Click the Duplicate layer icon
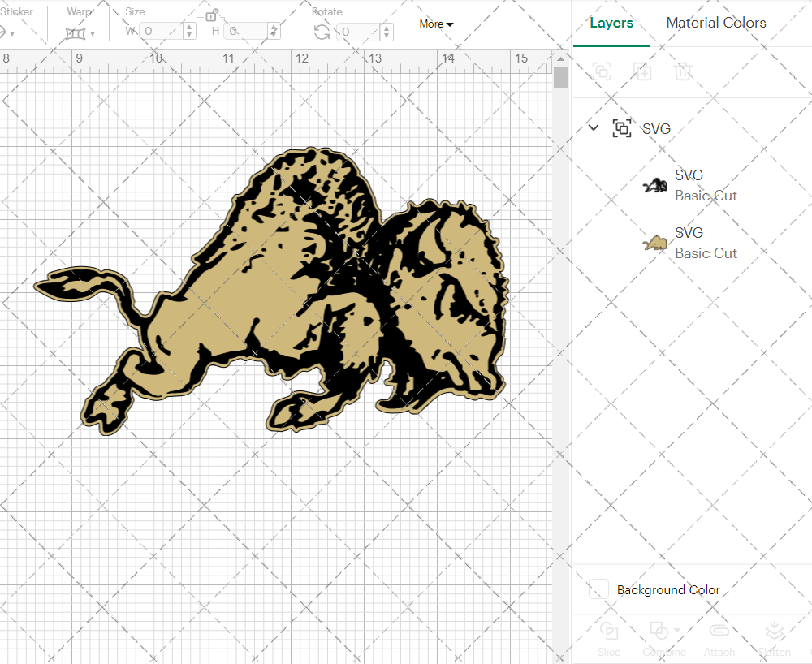812x664 pixels. coord(642,71)
